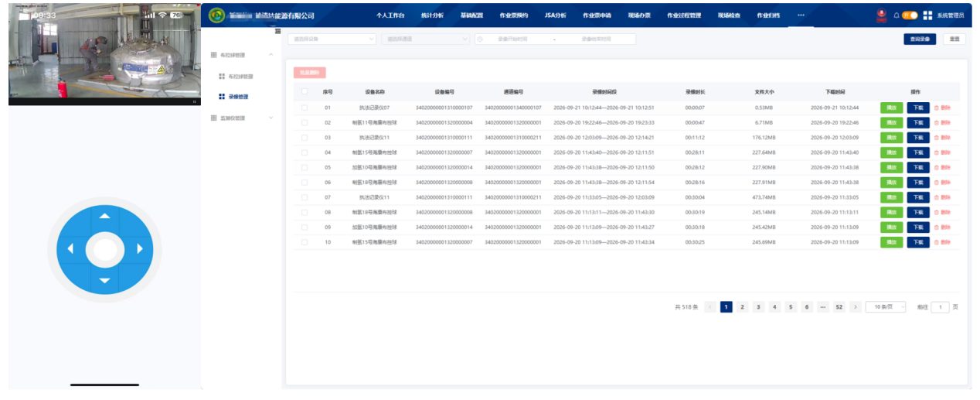This screenshot has height=400, width=980.
Task: Toggle the orange switch in the header
Action: [910, 15]
